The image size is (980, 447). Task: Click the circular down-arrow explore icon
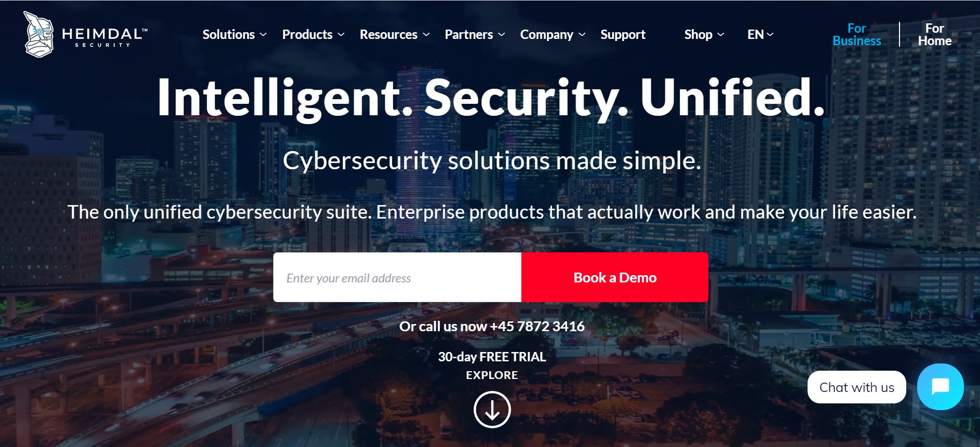[x=492, y=410]
